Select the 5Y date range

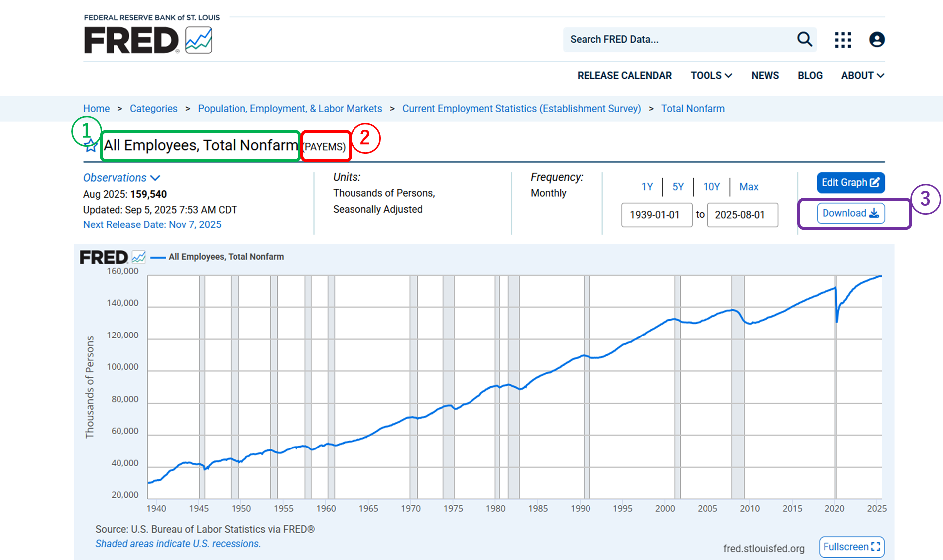point(678,187)
